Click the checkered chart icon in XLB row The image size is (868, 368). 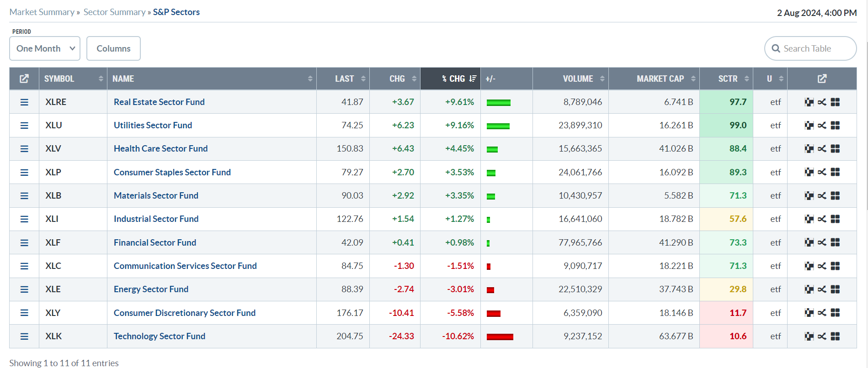pos(809,196)
